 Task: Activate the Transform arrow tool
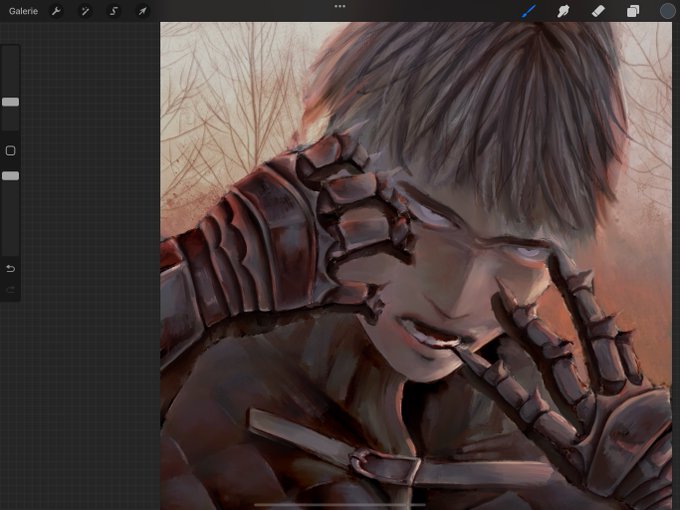point(142,11)
